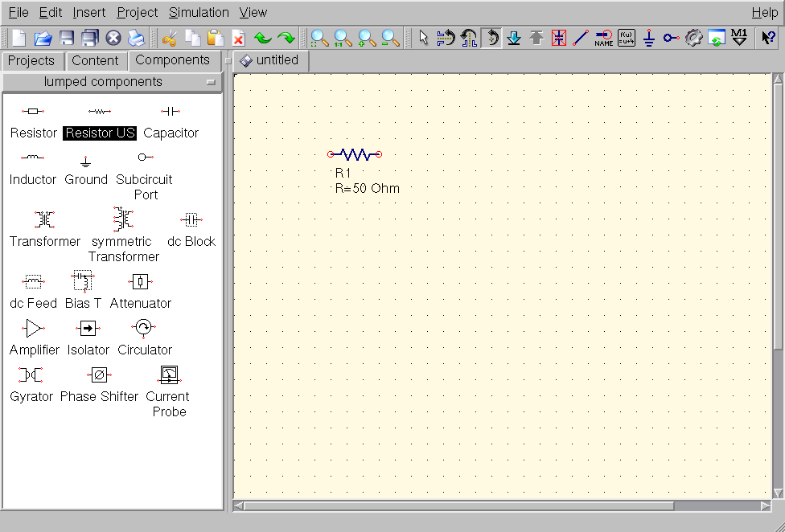Click the R1 resistor on the schematic
The width and height of the screenshot is (785, 532).
click(x=355, y=153)
